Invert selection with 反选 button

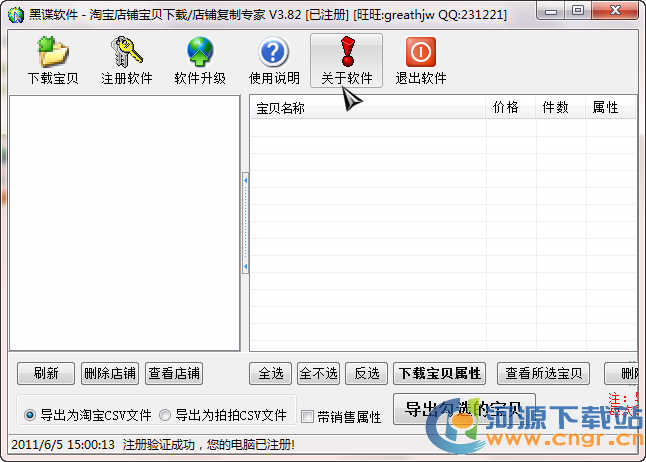pos(366,373)
